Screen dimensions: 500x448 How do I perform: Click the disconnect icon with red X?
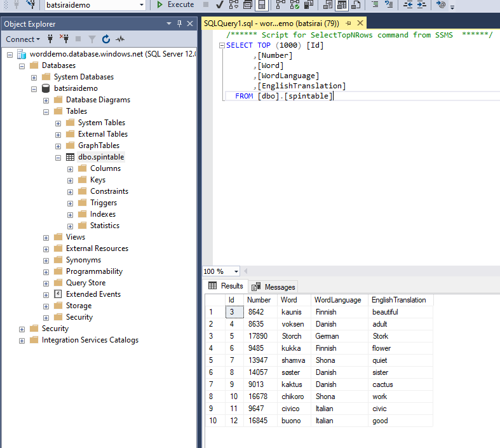(x=64, y=39)
